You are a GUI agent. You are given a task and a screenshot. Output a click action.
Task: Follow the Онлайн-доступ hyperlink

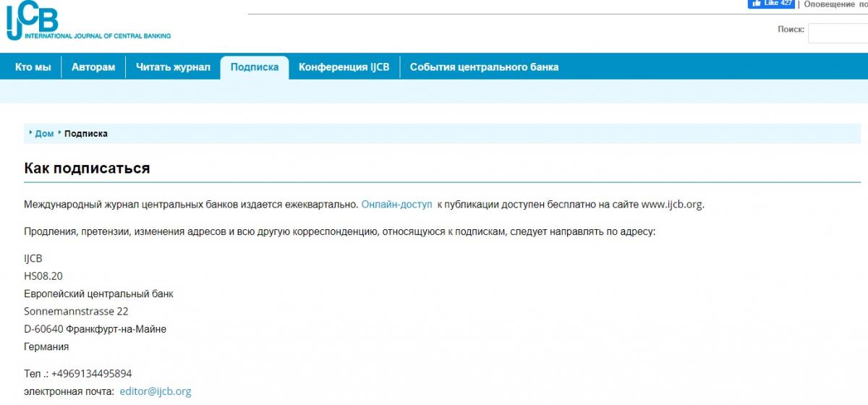click(396, 205)
